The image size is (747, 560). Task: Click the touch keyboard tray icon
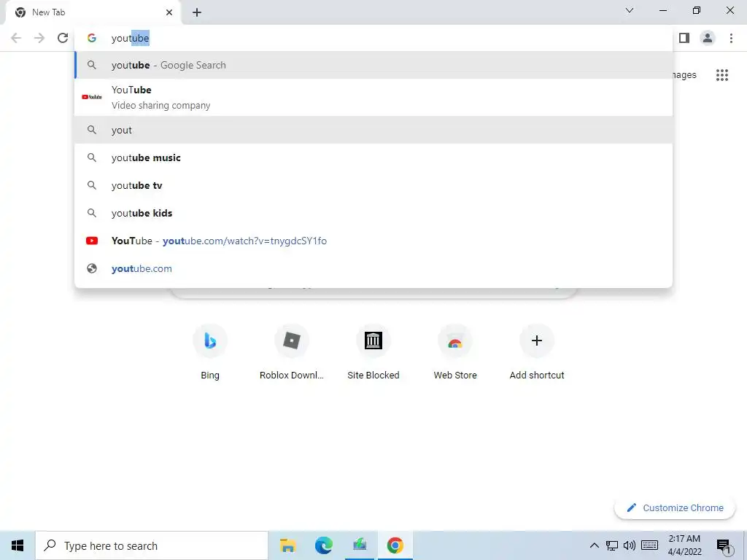point(650,545)
